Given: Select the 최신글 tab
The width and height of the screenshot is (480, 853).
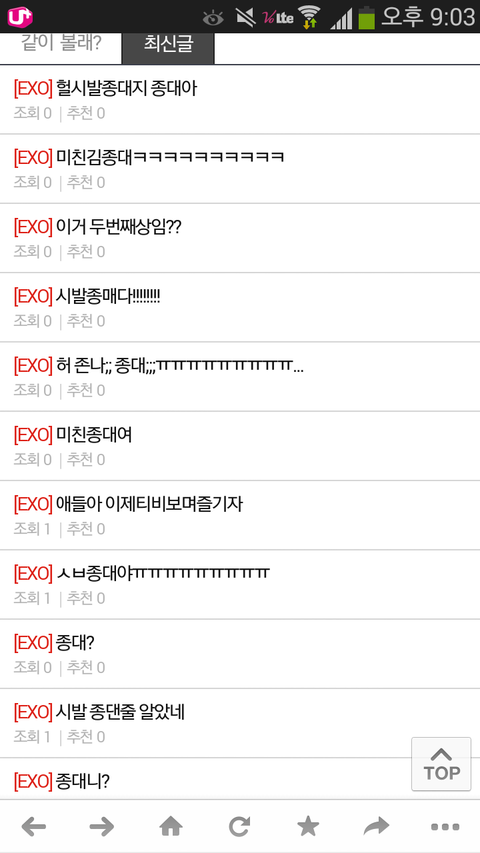Looking at the screenshot, I should pos(168,45).
